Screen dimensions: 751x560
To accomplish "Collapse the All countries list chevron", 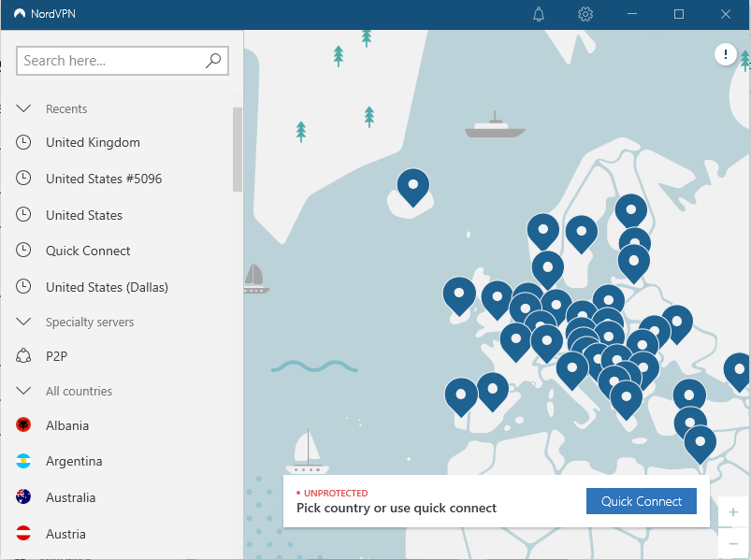I will click(24, 391).
